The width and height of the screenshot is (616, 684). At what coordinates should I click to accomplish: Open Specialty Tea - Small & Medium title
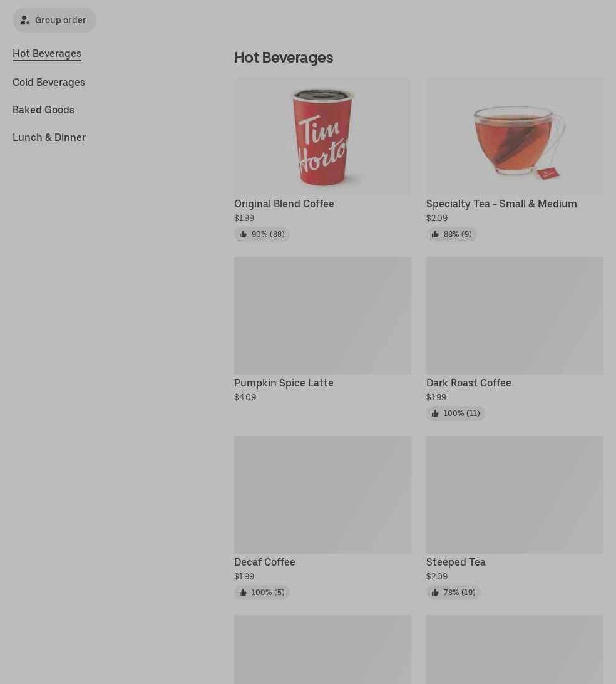pos(502,204)
